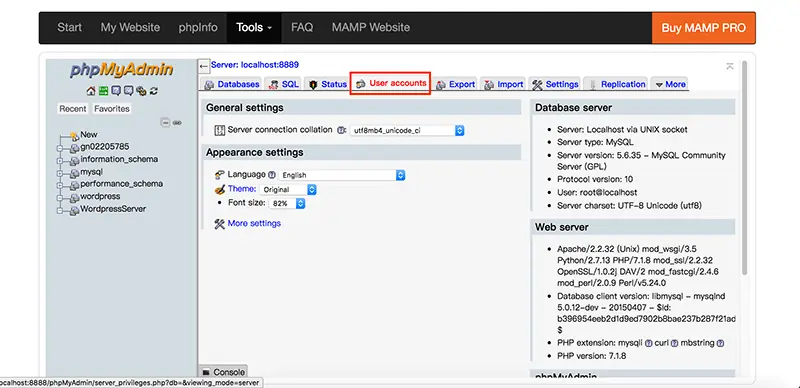Click the mysqli help icon
Screen dimensions: 800x388
648,343
